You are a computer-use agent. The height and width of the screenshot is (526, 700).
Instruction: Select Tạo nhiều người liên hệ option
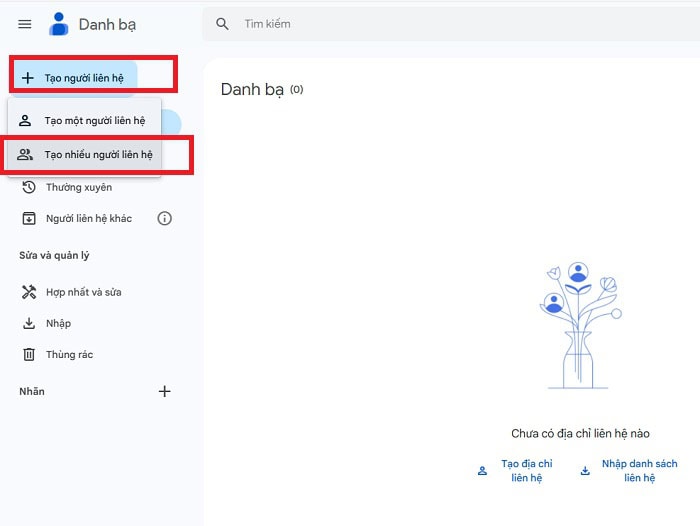click(x=98, y=155)
